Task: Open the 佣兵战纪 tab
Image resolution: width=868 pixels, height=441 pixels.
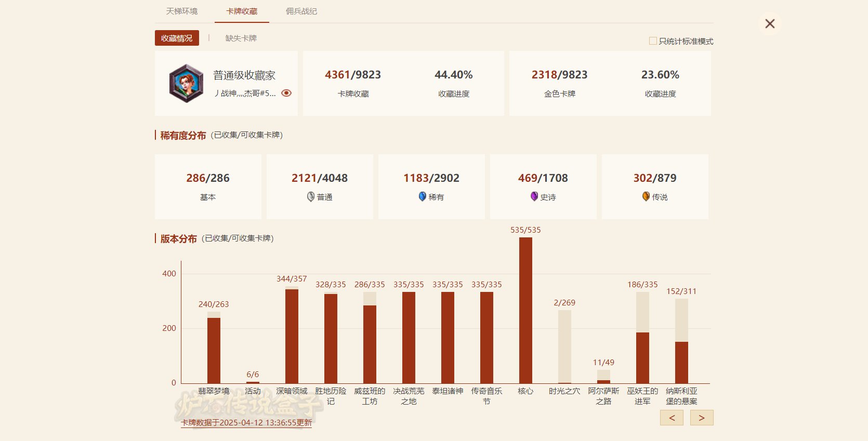Action: pos(301,11)
